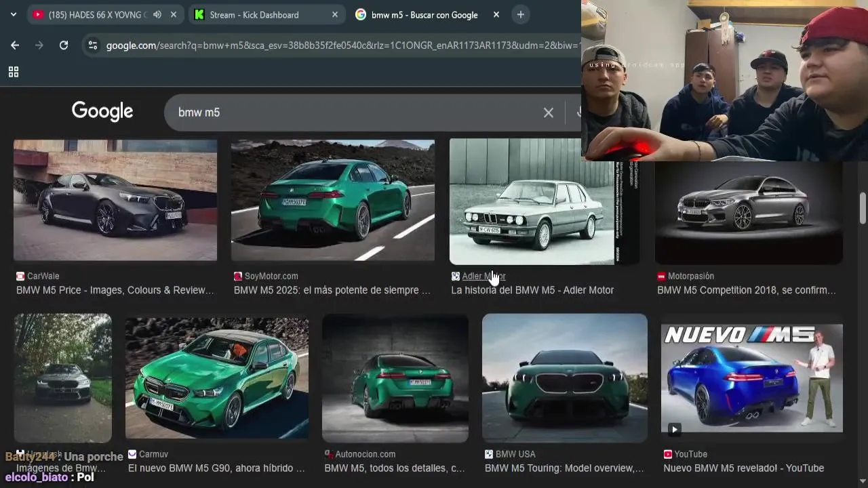The image size is (868, 488).
Task: Open the Autonocion green M5 rear thumbnail
Action: pos(395,378)
